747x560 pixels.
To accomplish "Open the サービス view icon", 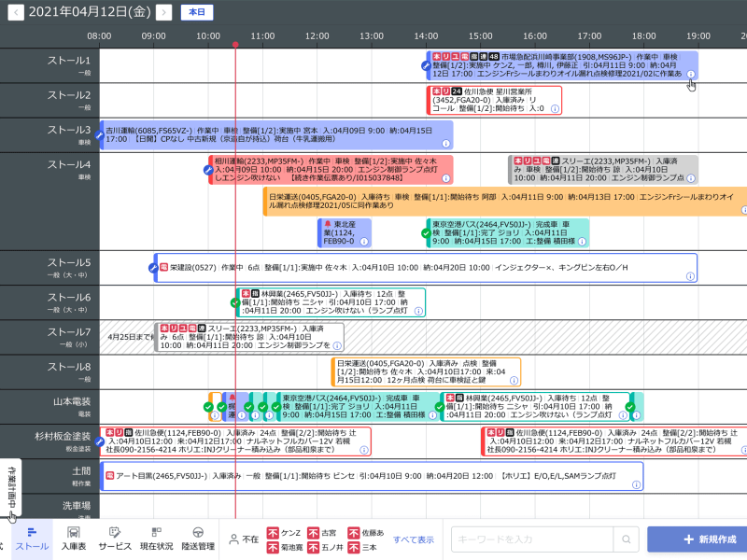I will (x=115, y=539).
